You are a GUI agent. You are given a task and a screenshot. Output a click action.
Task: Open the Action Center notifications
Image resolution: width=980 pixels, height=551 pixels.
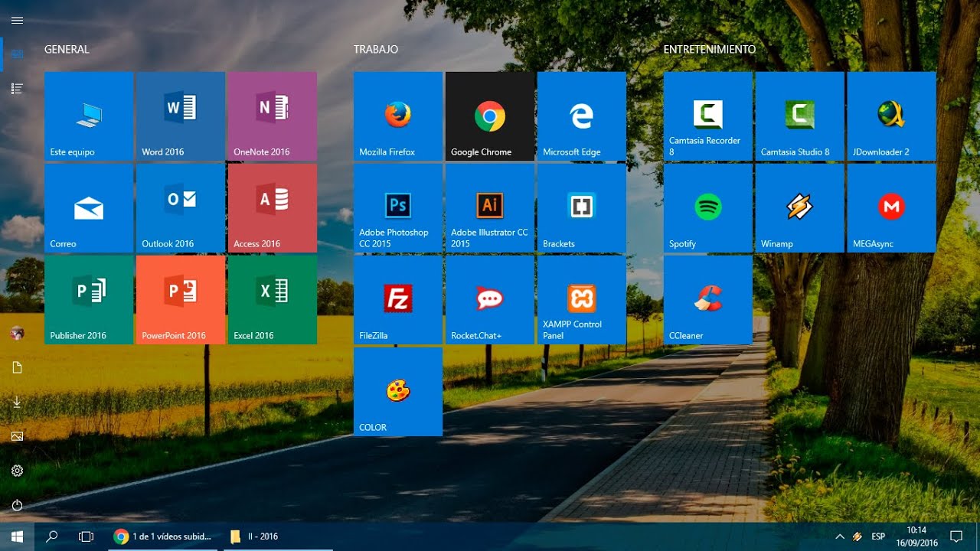point(956,536)
